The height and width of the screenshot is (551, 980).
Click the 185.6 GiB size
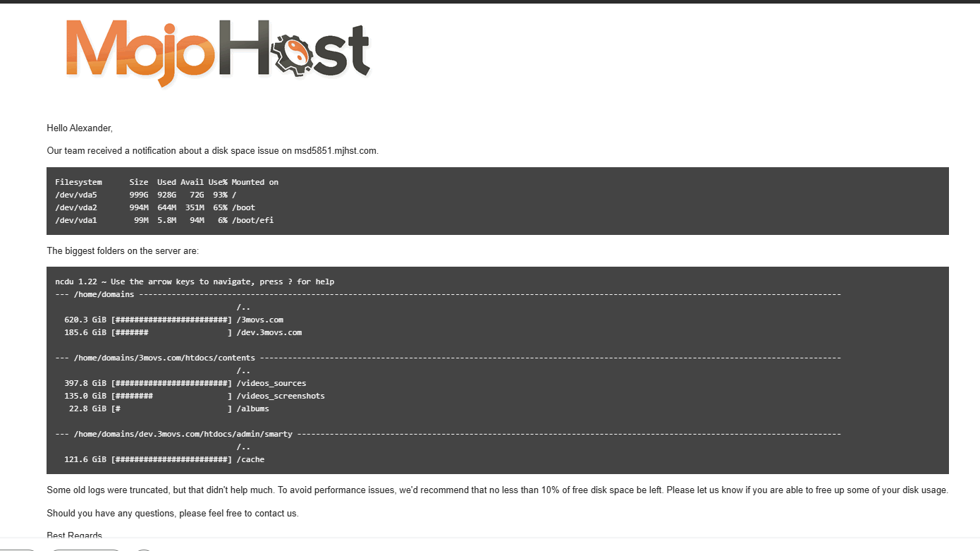[85, 332]
